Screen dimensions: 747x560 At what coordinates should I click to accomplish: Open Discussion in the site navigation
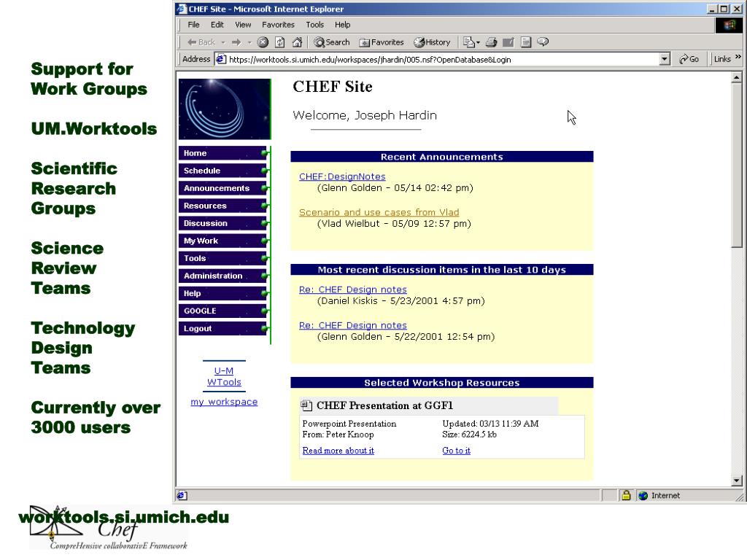click(223, 223)
